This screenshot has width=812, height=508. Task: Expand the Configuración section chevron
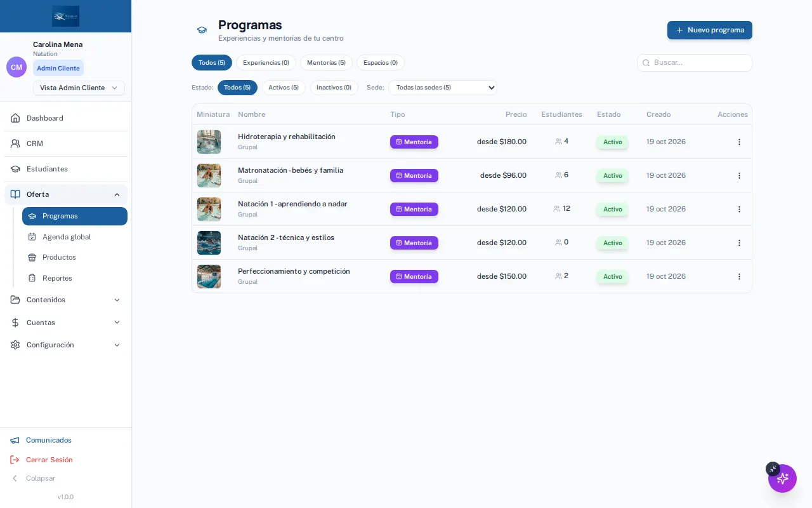117,345
